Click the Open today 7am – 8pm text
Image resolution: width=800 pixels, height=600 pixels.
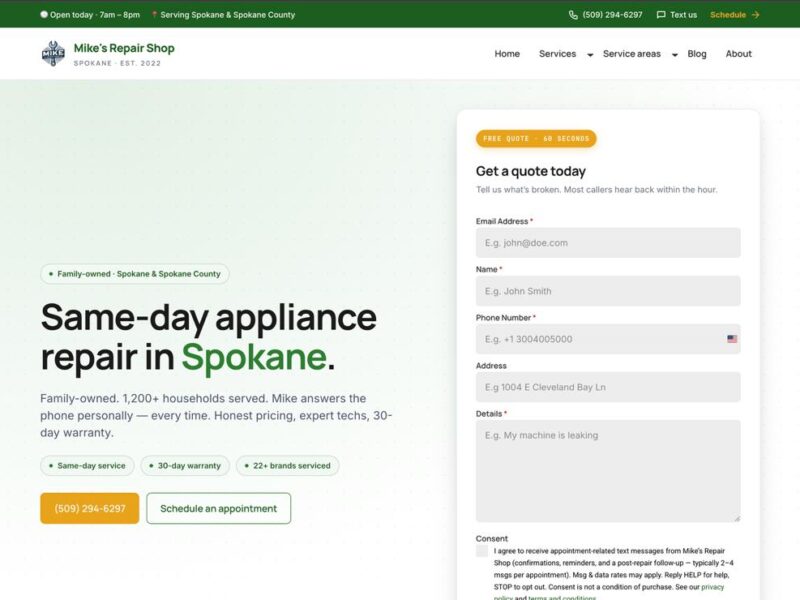click(94, 15)
